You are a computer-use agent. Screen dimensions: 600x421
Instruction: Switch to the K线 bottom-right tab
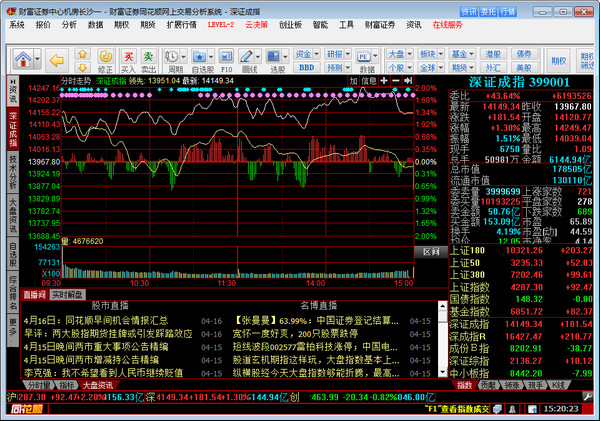coord(559,385)
